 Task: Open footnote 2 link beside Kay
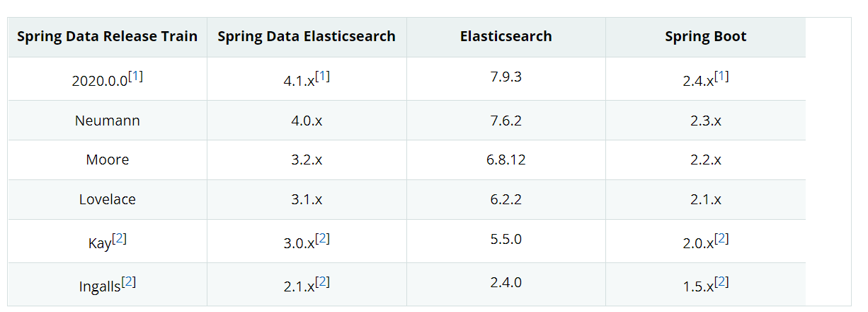pos(120,239)
